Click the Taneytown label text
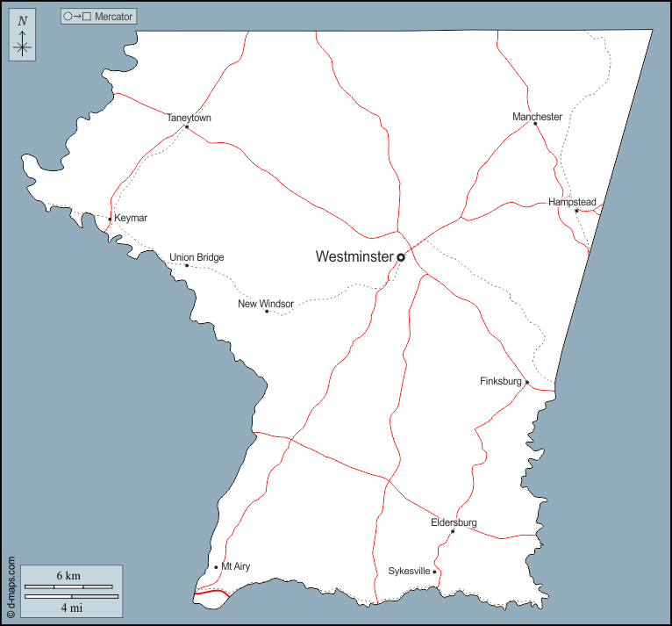Screen dimensions: 672x626 (189, 118)
